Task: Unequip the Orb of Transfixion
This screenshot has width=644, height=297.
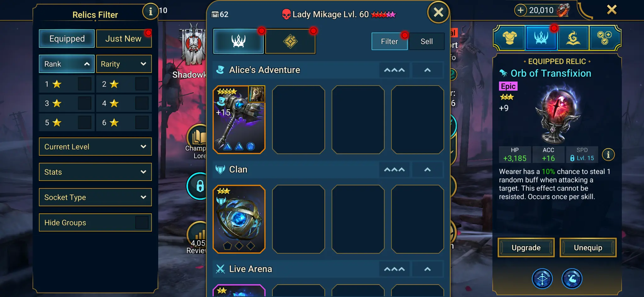Action: click(x=588, y=248)
